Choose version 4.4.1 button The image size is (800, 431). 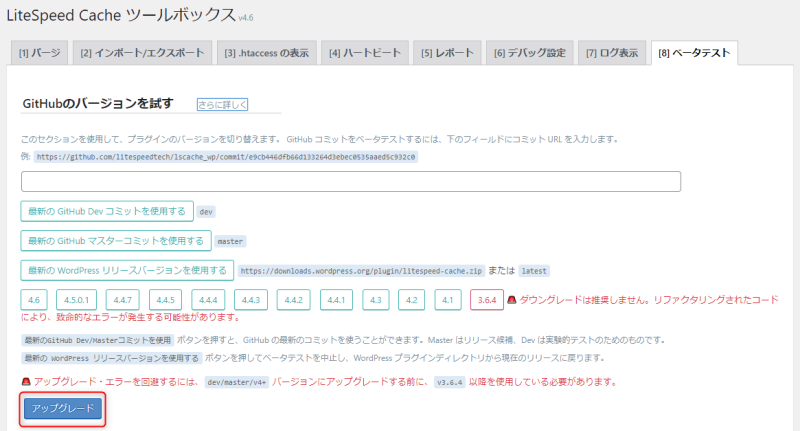click(x=333, y=299)
